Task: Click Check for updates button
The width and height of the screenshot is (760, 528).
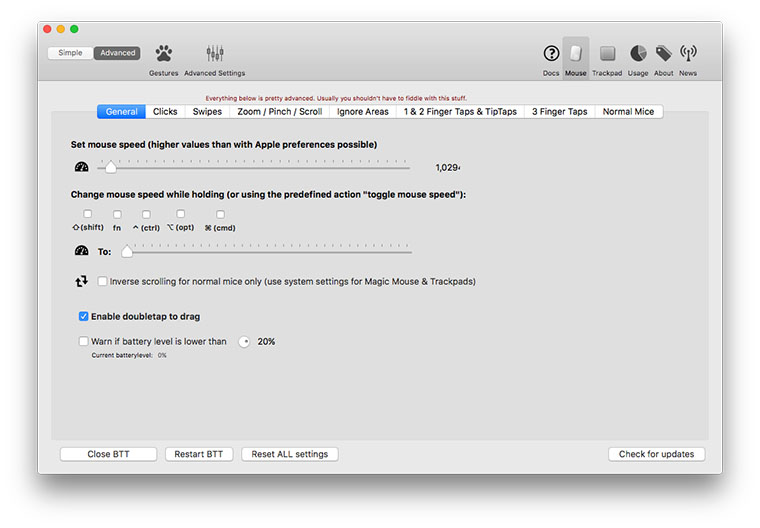Action: tap(657, 454)
